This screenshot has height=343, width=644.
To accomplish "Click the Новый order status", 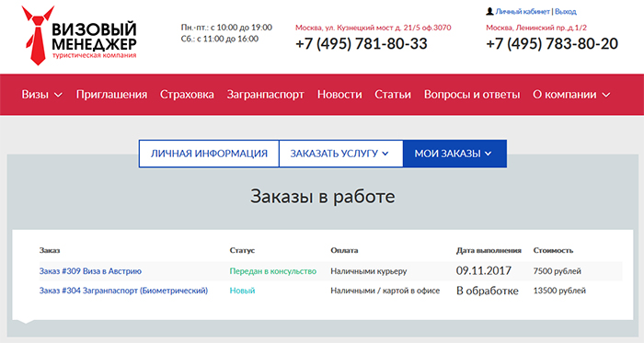I will (242, 291).
